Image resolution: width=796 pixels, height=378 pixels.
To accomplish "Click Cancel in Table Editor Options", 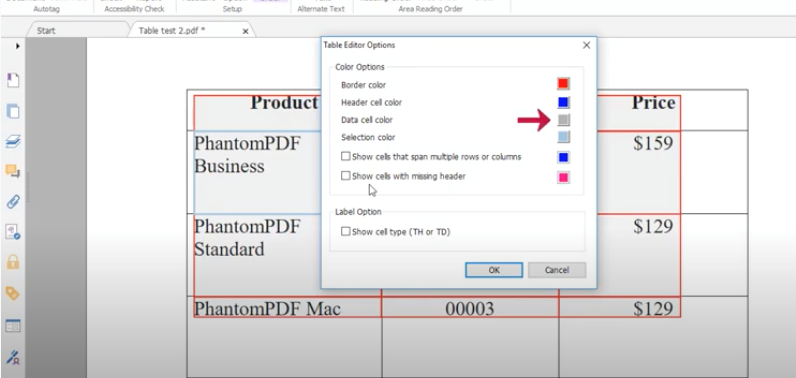I will [x=557, y=270].
